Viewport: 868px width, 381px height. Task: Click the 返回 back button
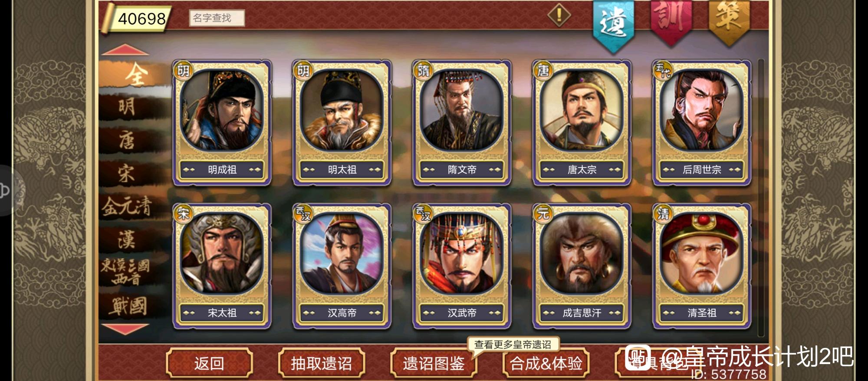[x=209, y=363]
